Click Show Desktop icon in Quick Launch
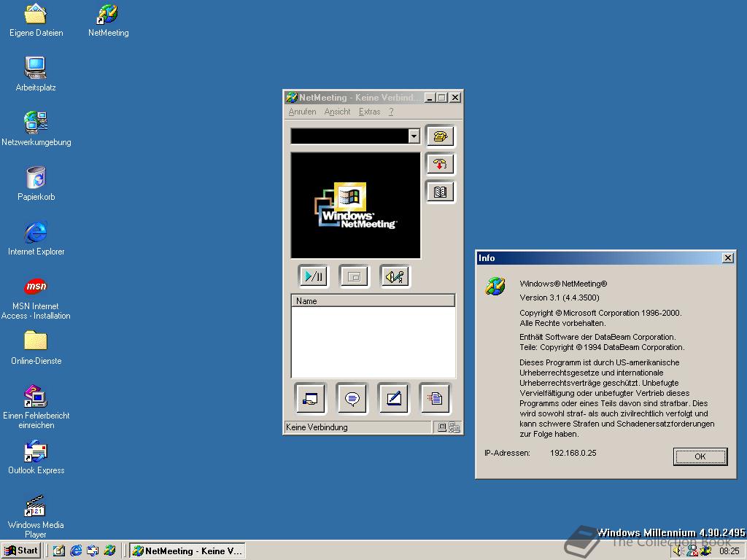This screenshot has width=747, height=560. [x=58, y=551]
